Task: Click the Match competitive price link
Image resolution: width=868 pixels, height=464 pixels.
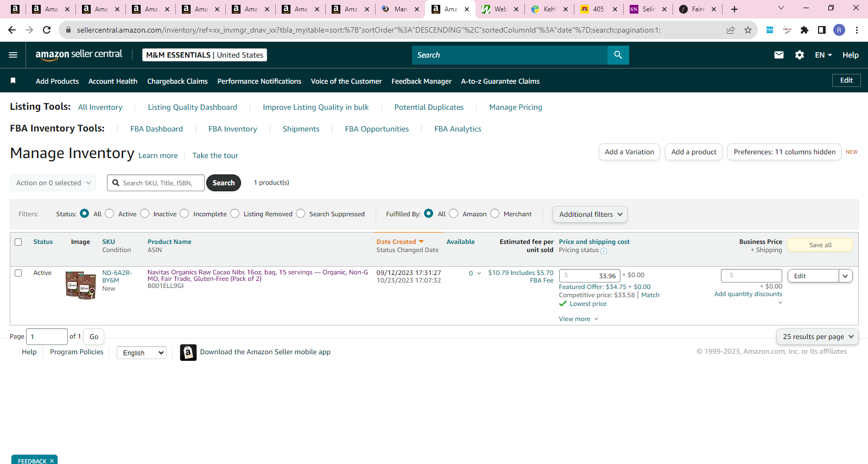Action: pos(650,295)
